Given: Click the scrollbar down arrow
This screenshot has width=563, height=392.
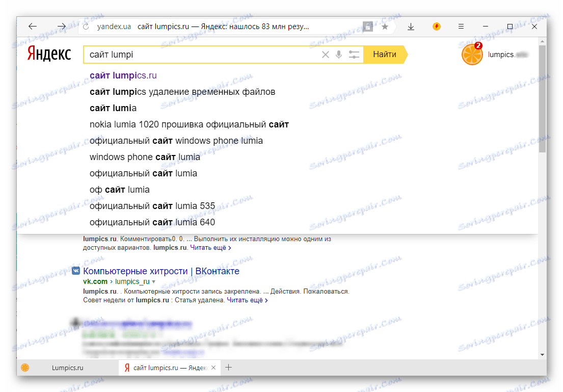Looking at the screenshot, I should (542, 355).
